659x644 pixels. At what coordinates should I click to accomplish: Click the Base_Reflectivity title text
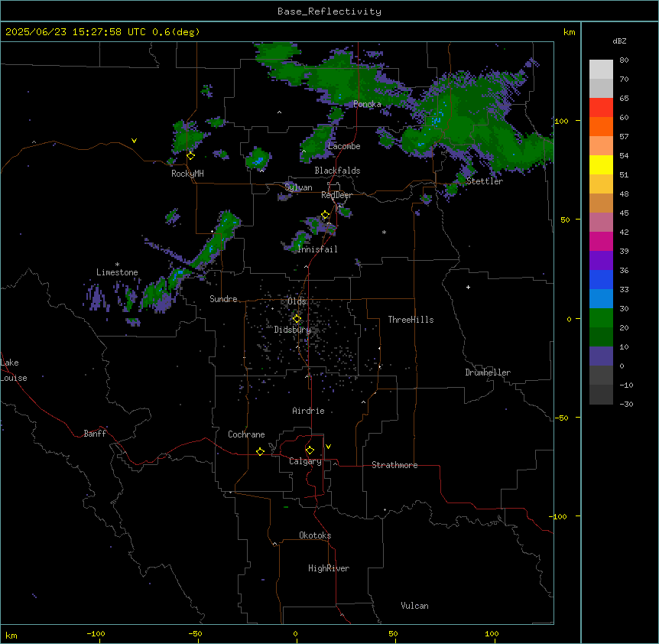[329, 11]
